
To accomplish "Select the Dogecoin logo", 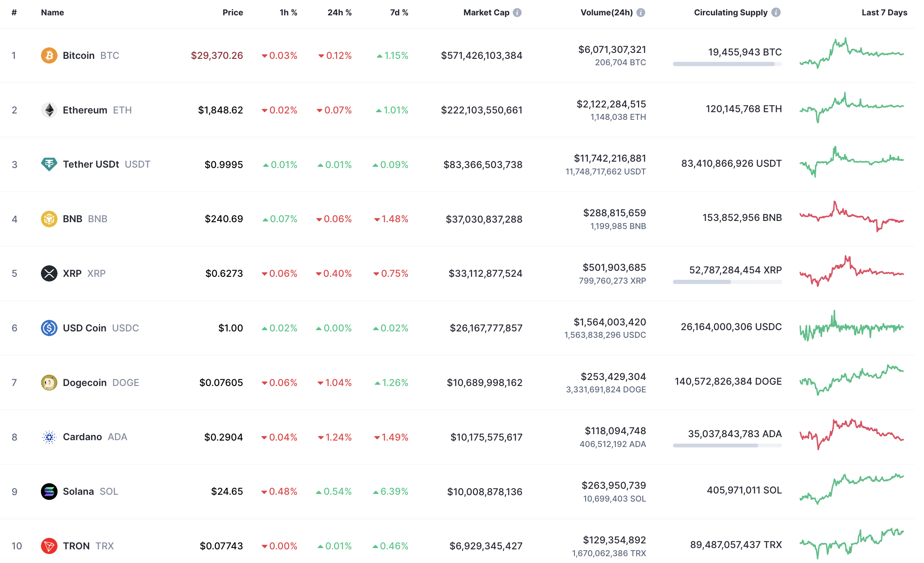I will [49, 383].
